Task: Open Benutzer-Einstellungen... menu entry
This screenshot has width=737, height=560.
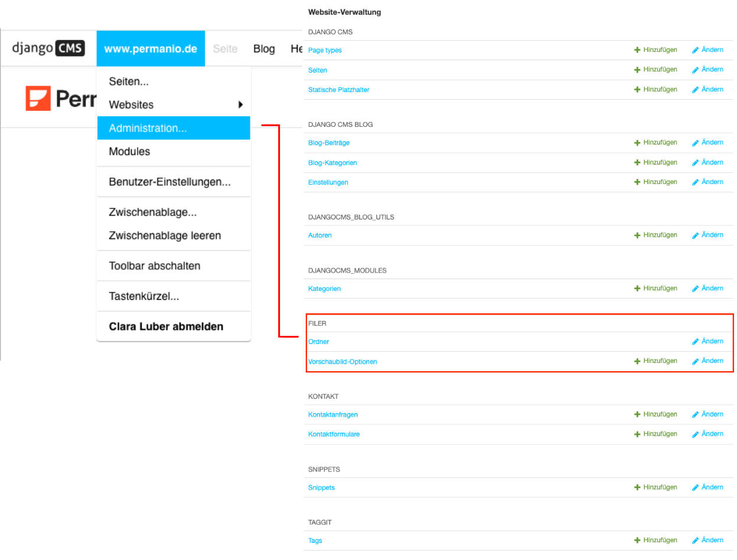Action: (169, 182)
